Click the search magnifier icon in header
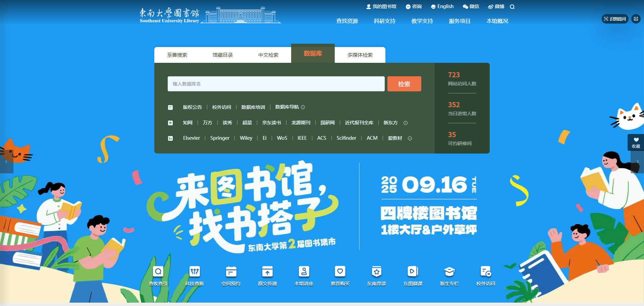This screenshot has width=644, height=306. click(x=512, y=7)
